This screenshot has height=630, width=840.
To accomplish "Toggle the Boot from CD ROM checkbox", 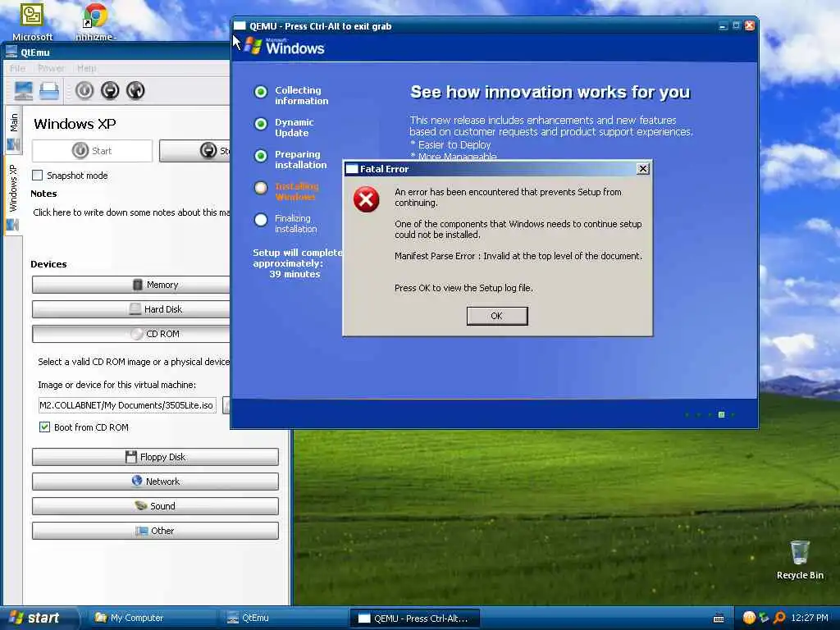I will point(44,427).
